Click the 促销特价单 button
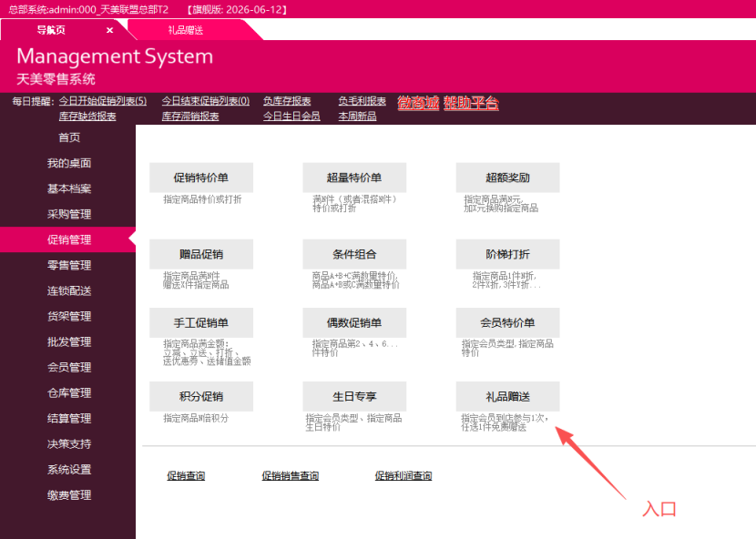The width and height of the screenshot is (756, 539). 201,178
